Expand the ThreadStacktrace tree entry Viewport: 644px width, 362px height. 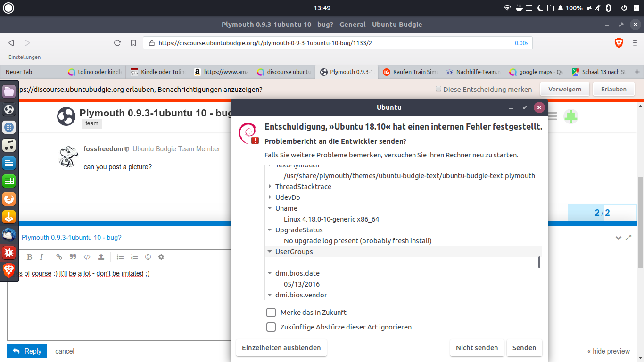(270, 187)
